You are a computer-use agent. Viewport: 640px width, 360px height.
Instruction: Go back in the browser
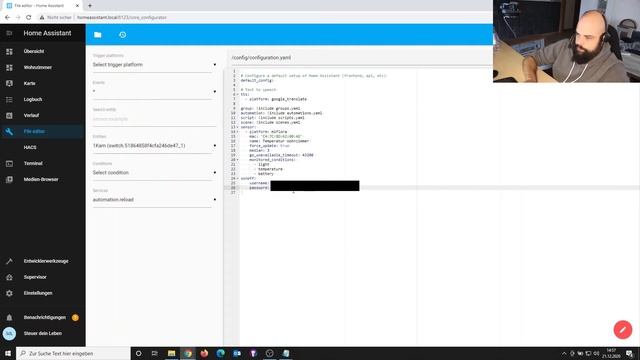pos(7,18)
